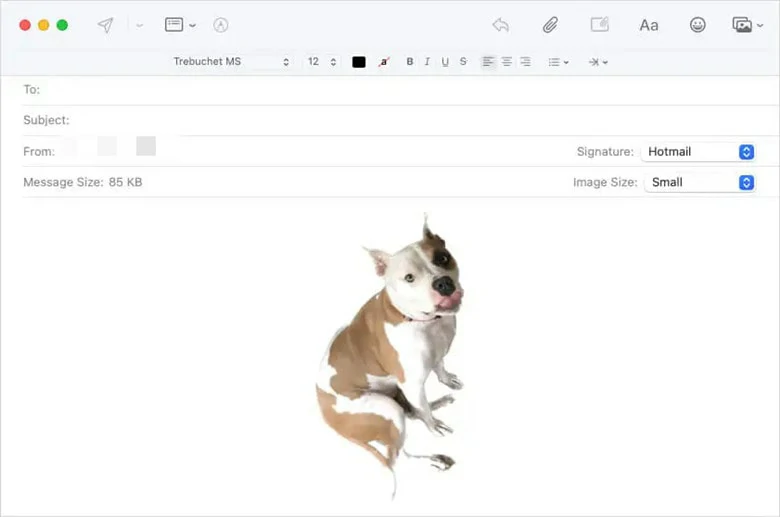Screen dimensions: 780x517
Task: Open the text background color picker
Action: pyautogui.click(x=384, y=62)
